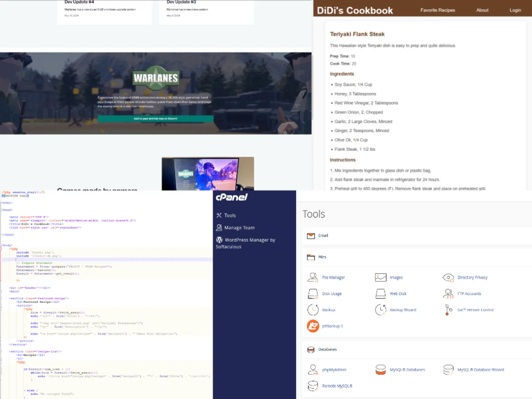Click the Warlanes star logo
Image resolution: width=532 pixels, height=399 pixels.
[x=156, y=78]
